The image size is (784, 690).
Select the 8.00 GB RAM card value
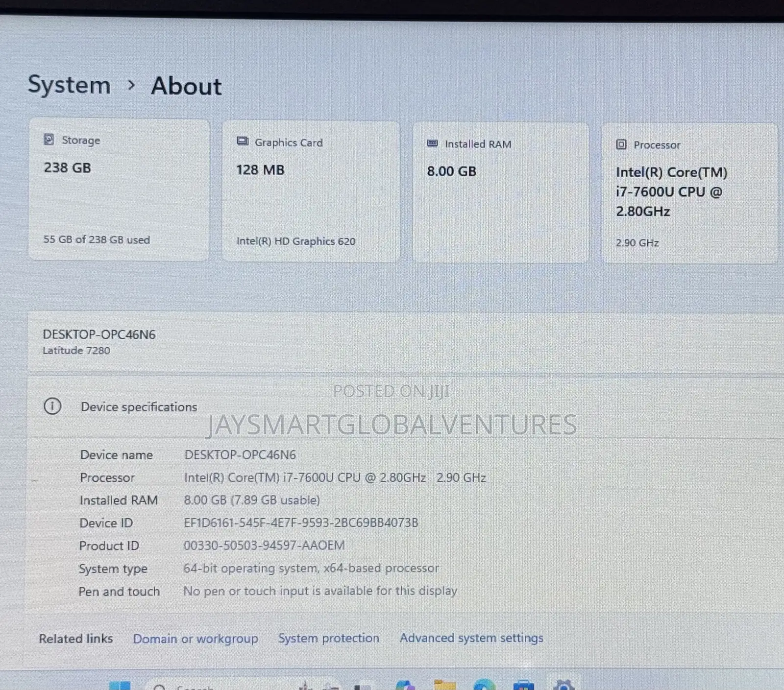(x=451, y=171)
